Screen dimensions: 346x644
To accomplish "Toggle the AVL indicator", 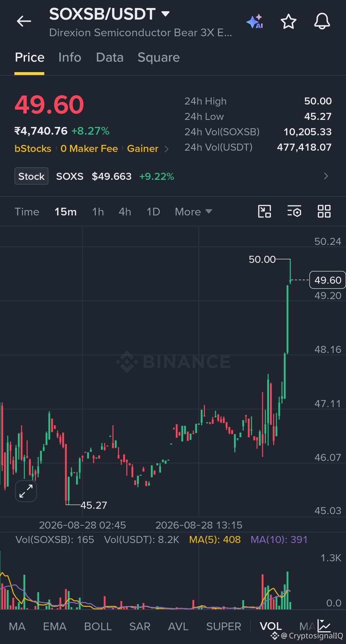I will tap(178, 626).
